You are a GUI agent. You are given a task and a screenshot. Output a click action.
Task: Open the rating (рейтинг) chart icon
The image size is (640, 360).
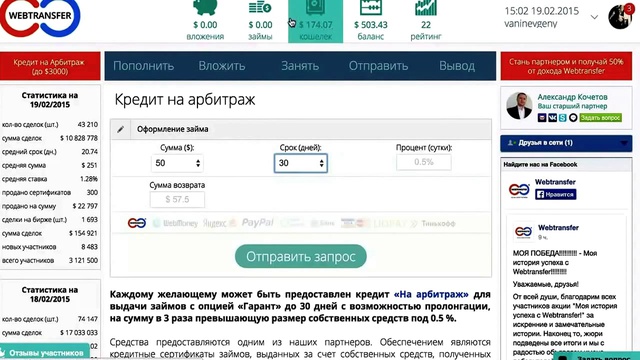[x=426, y=8]
